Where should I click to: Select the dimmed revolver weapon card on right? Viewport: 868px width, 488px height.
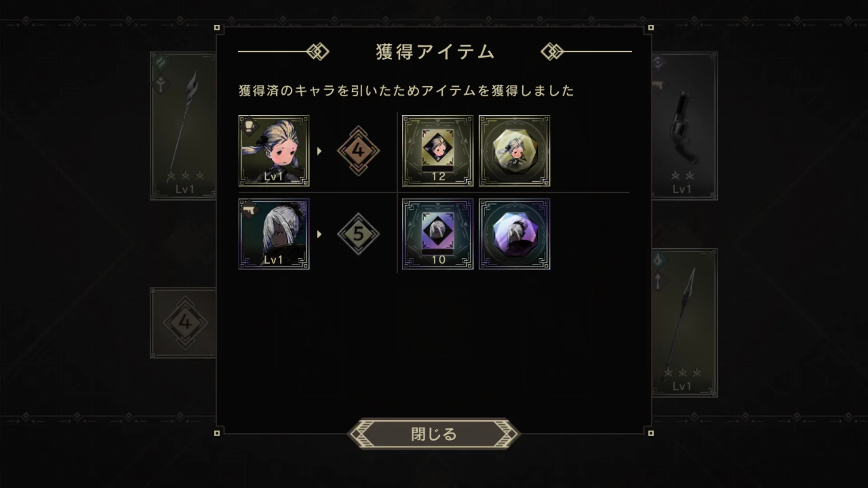tap(684, 126)
